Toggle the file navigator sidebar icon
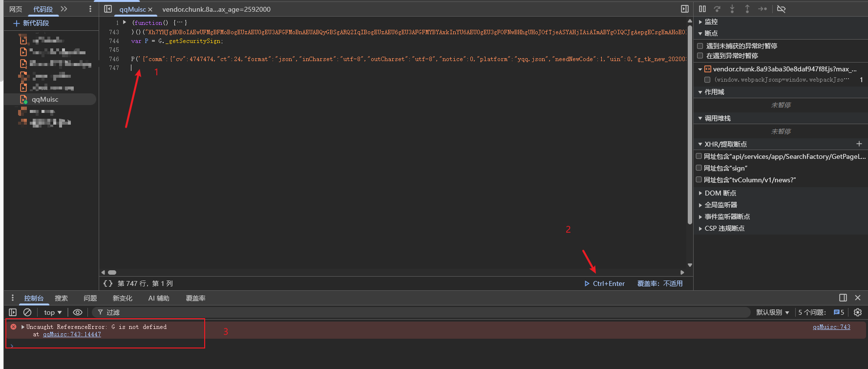 pos(108,9)
